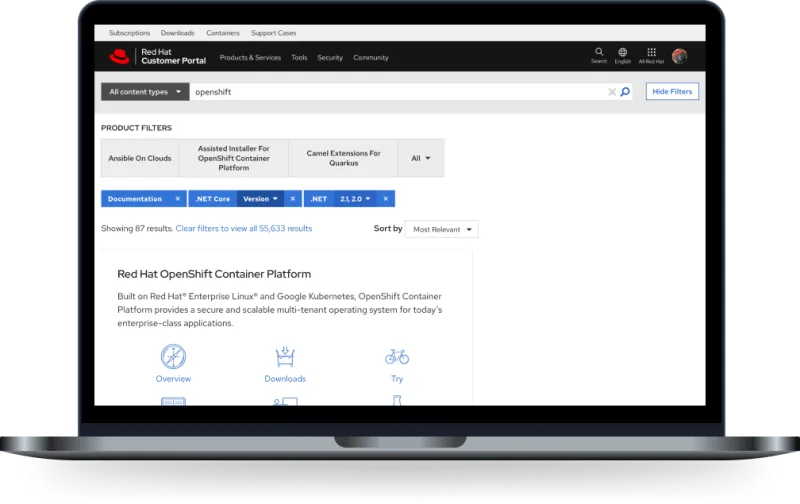Open Downloads in top bar
Screen dimensions: 800x504
coord(178,33)
